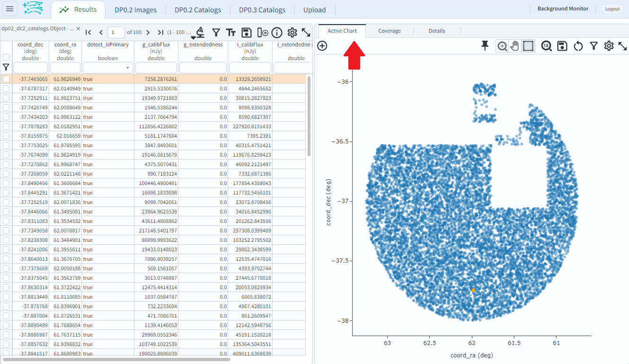Check the first row's checkbox
Viewport: 629px width, 364px height.
pyautogui.click(x=6, y=79)
